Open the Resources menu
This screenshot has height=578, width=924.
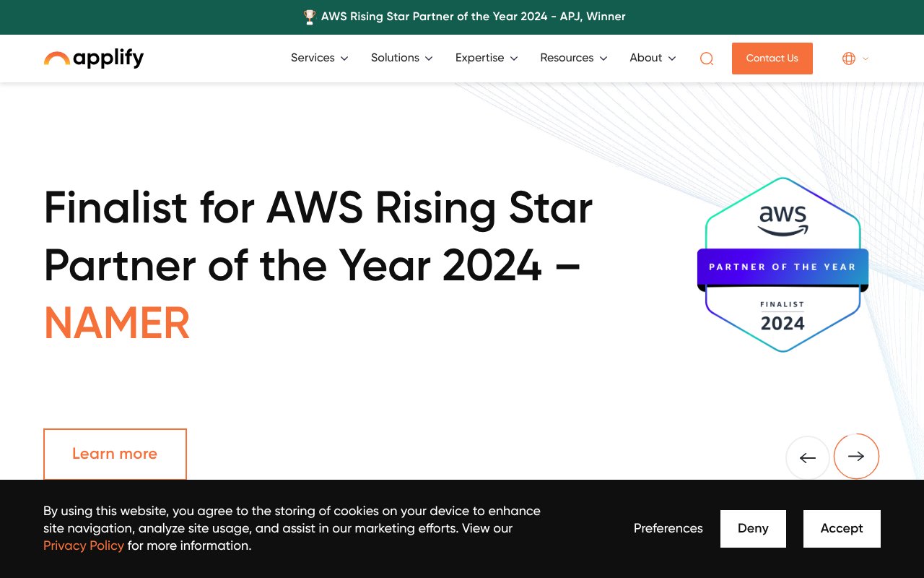click(574, 58)
